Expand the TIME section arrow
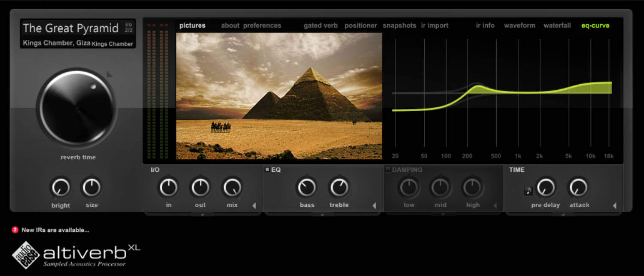644x276 pixels. point(614,206)
